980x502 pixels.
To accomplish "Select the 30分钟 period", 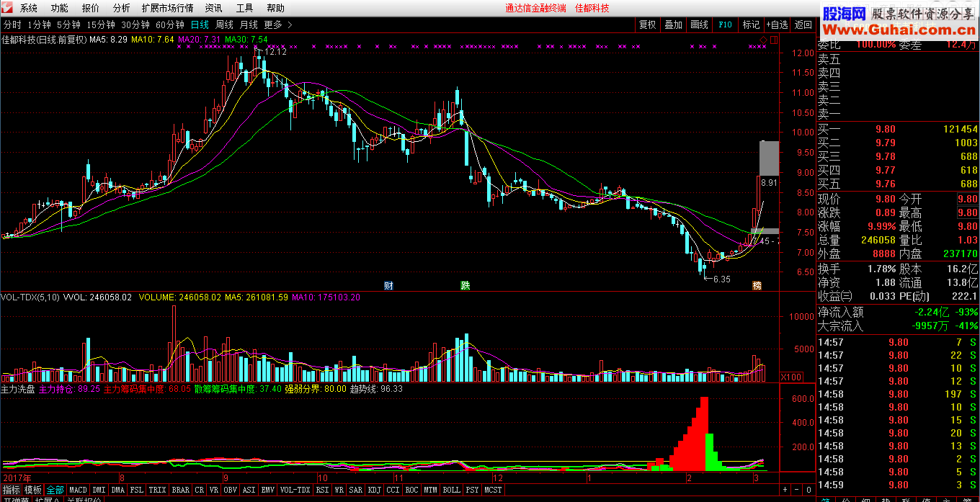I will pyautogui.click(x=135, y=24).
